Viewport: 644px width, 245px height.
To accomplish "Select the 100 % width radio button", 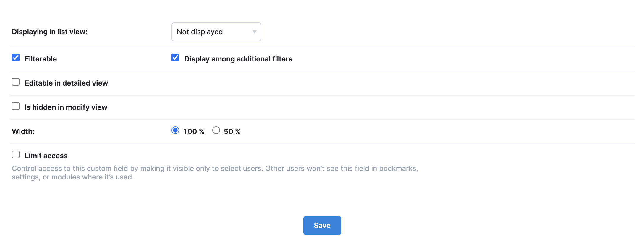I will (x=175, y=130).
